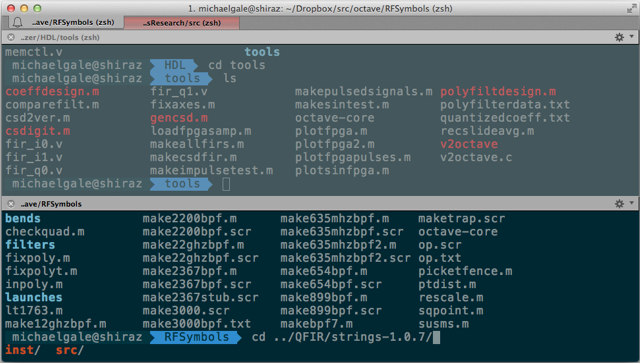Click the memctl.v entry in top pane

[34, 52]
